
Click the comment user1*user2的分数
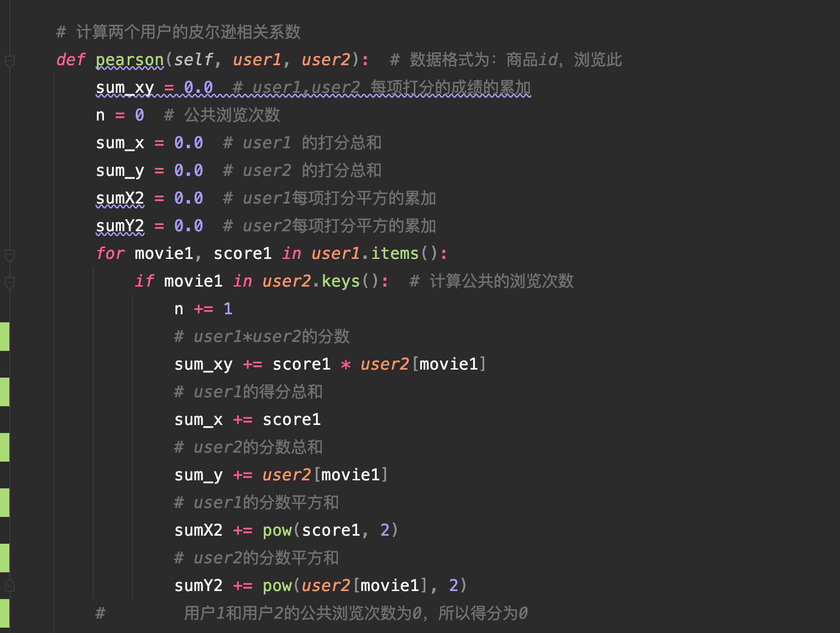(262, 337)
